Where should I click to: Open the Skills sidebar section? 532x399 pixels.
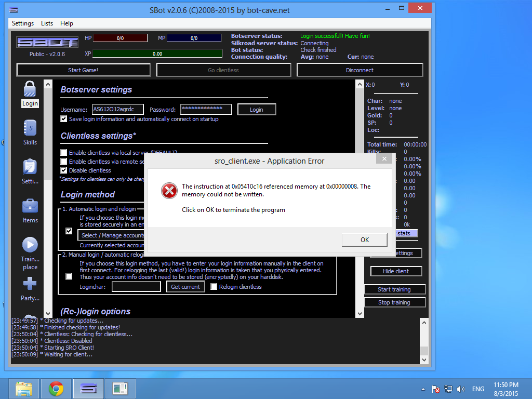click(30, 132)
